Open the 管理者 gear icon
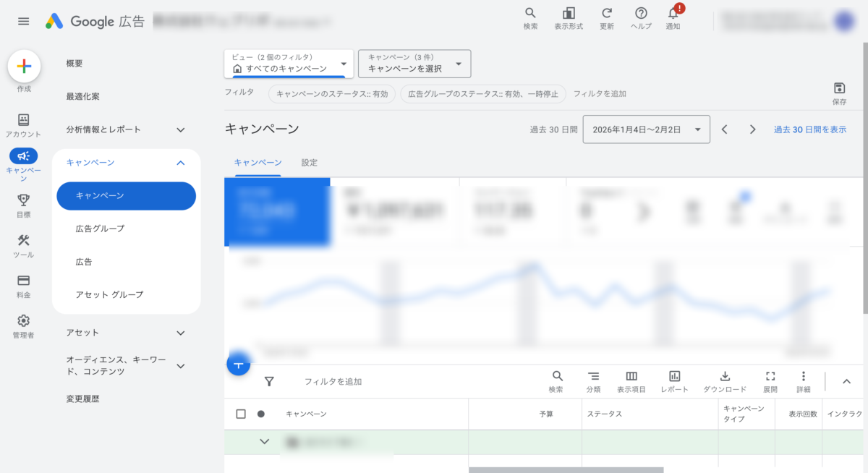This screenshot has width=868, height=473. click(23, 321)
